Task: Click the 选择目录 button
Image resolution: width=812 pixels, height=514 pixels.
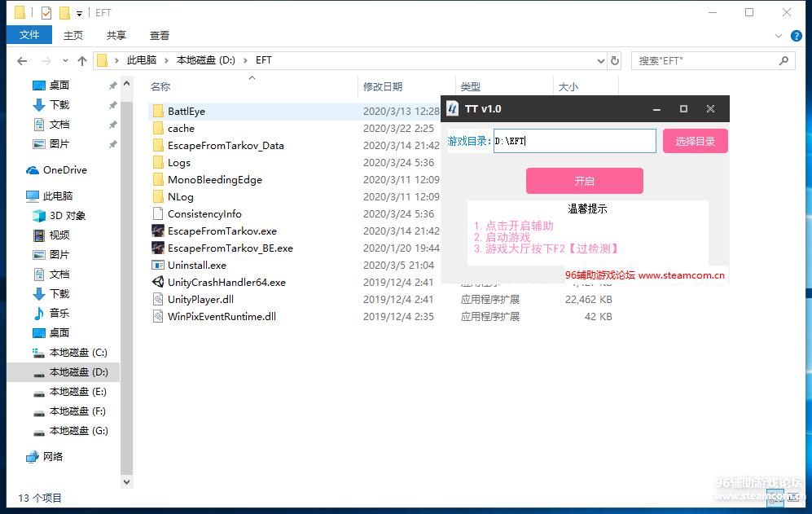Action: point(695,141)
